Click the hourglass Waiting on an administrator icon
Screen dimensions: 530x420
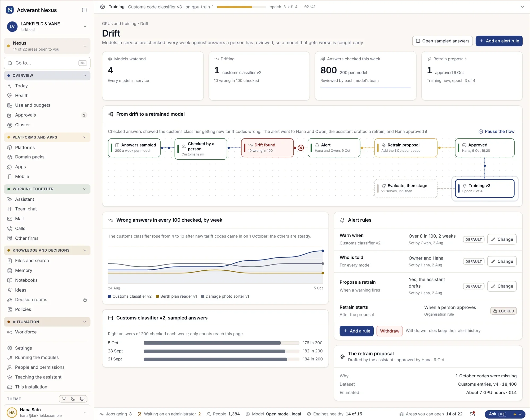[x=140, y=414]
